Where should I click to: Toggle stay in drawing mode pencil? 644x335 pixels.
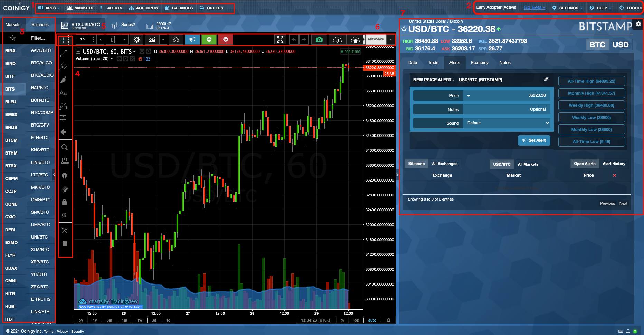coord(65,189)
